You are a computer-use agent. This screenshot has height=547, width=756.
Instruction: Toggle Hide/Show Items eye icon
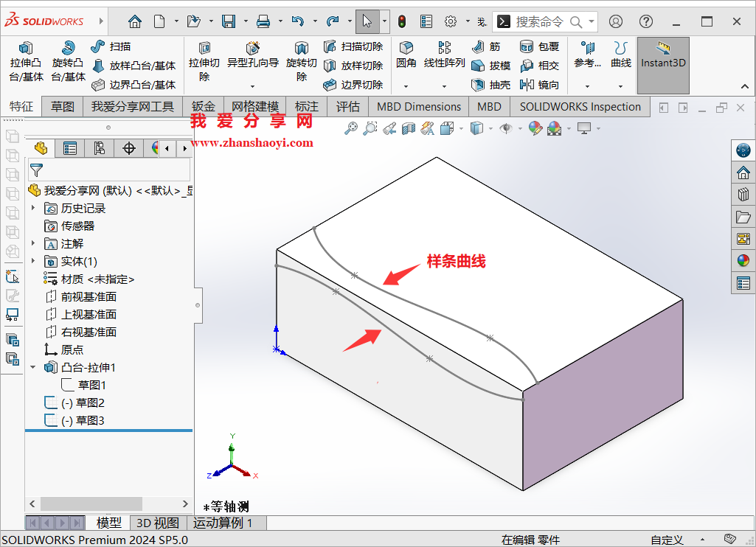[x=506, y=128]
